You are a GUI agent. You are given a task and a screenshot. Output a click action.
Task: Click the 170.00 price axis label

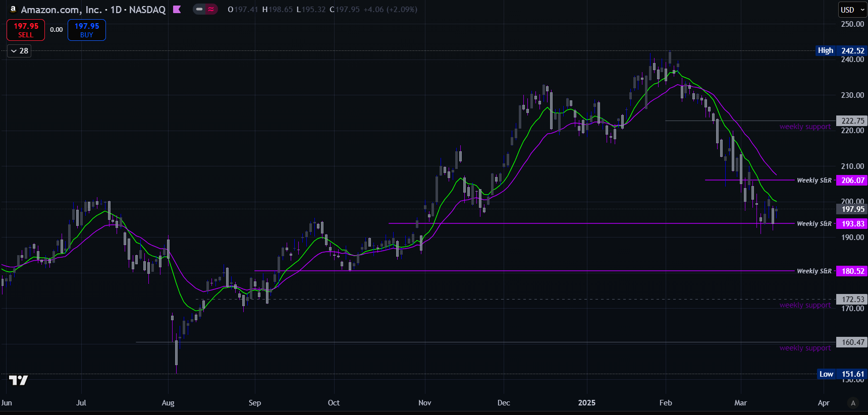[852, 308]
